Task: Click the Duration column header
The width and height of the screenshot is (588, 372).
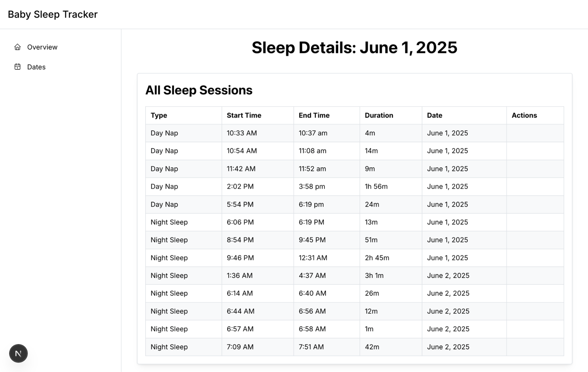Action: click(379, 115)
